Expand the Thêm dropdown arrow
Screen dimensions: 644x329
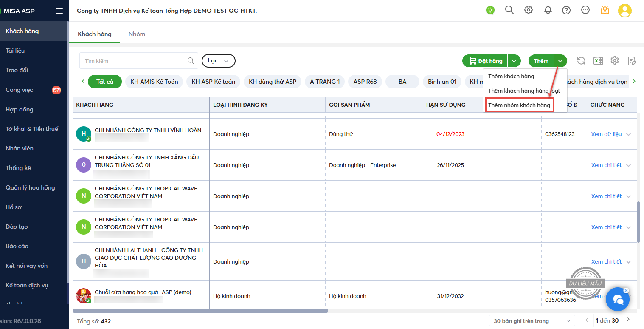560,61
